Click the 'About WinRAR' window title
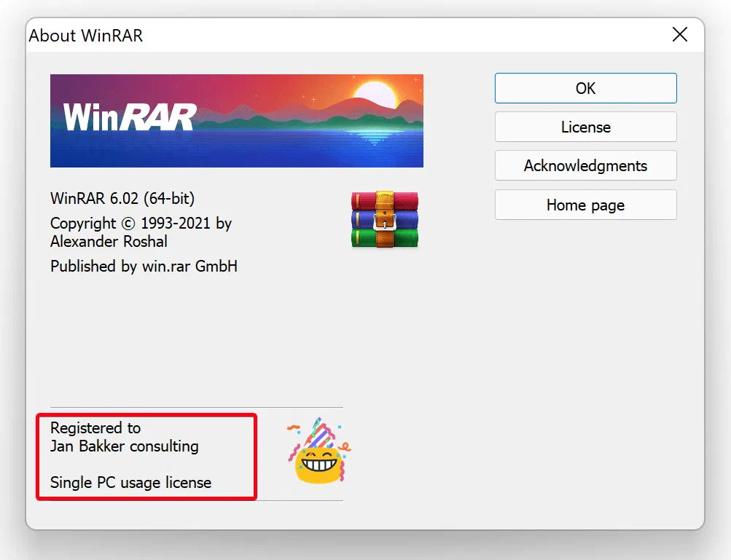The width and height of the screenshot is (731, 560). [x=86, y=36]
